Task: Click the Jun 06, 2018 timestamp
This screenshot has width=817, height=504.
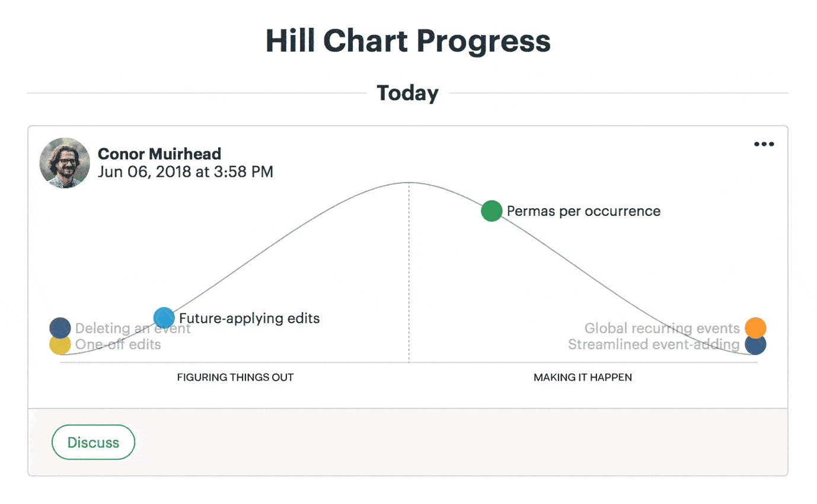Action: (186, 173)
